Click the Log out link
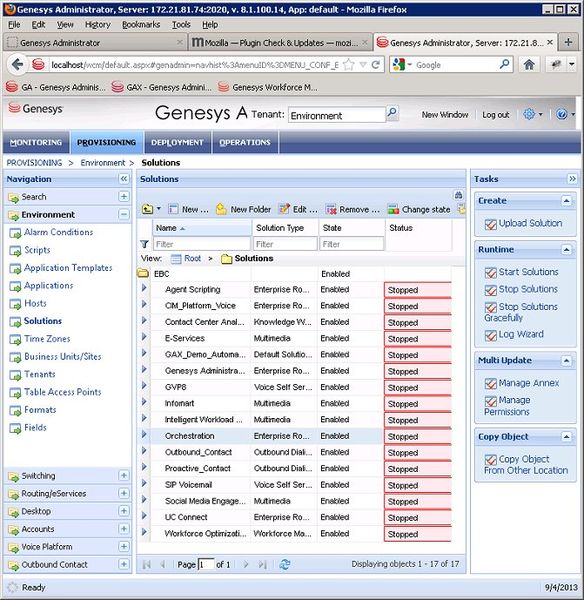 (496, 115)
